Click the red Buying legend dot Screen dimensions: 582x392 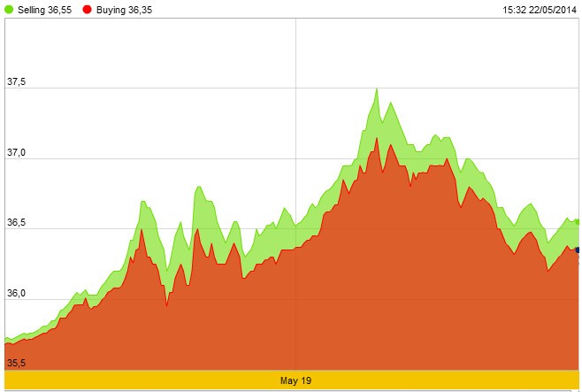point(86,9)
